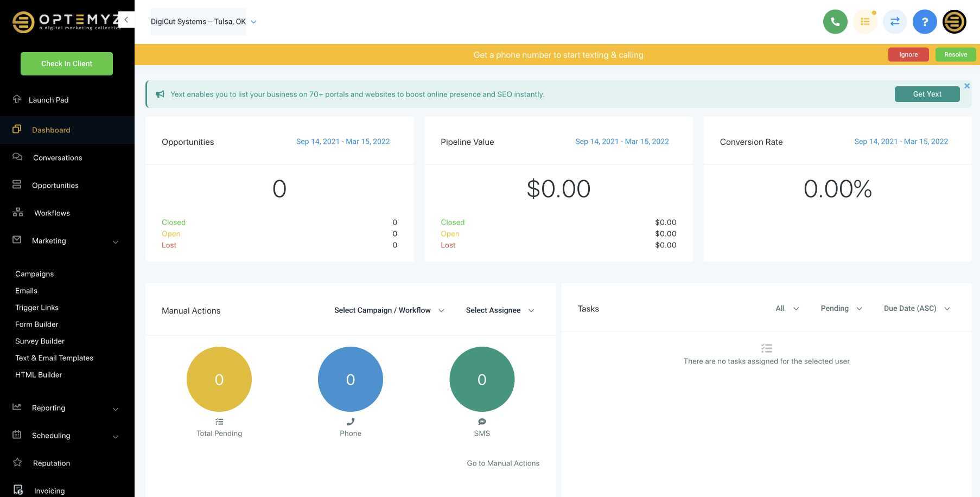
Task: Expand the Reporting section chevron
Action: [x=116, y=409]
